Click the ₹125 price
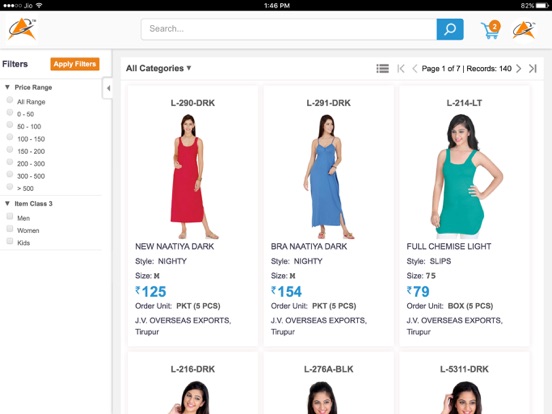 [x=151, y=291]
